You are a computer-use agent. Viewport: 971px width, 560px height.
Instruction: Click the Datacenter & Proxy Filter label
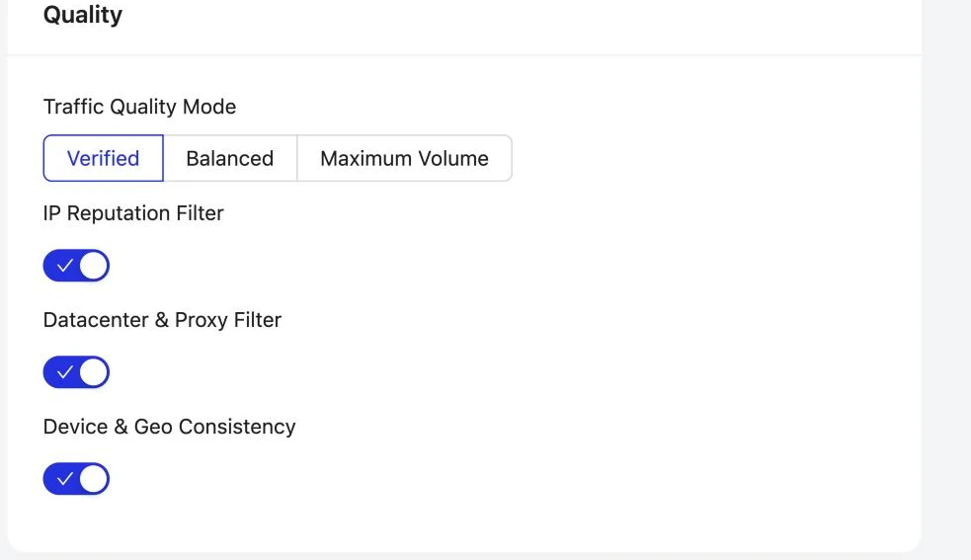coord(162,320)
